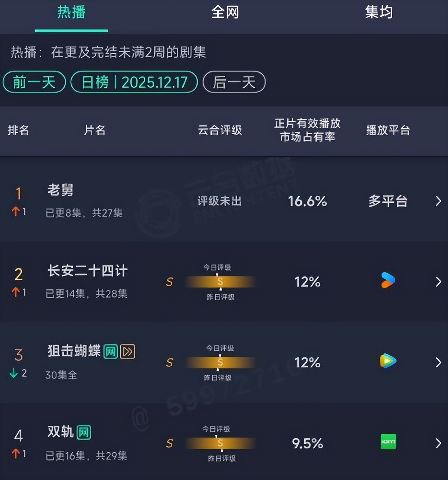Click the orange fast-forward badge beside 狙击蝴蝶
Screen dimensions: 448x480
pos(127,352)
